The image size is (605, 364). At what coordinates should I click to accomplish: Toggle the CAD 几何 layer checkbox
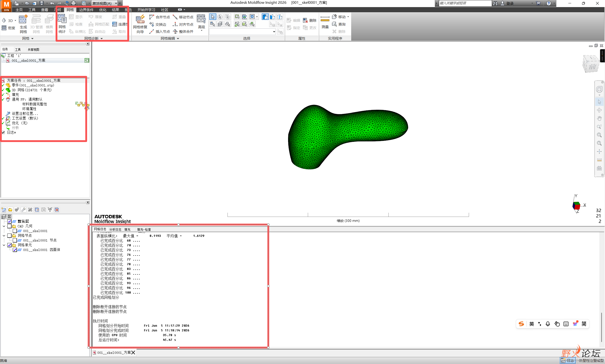9,226
